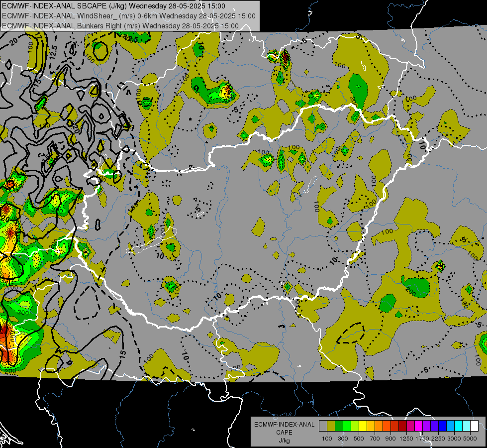Screen dimensions: 487x448
Task: Click the legend tick label 1250
Action: [x=406, y=439]
